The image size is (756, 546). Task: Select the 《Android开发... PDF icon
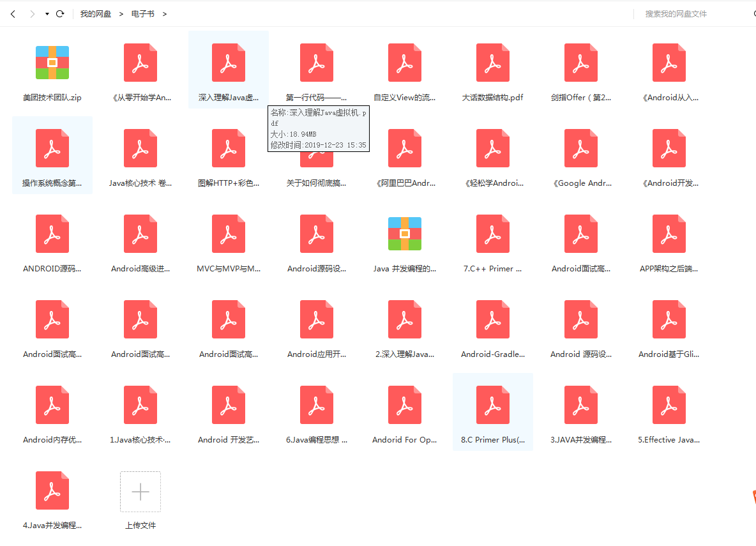(669, 148)
